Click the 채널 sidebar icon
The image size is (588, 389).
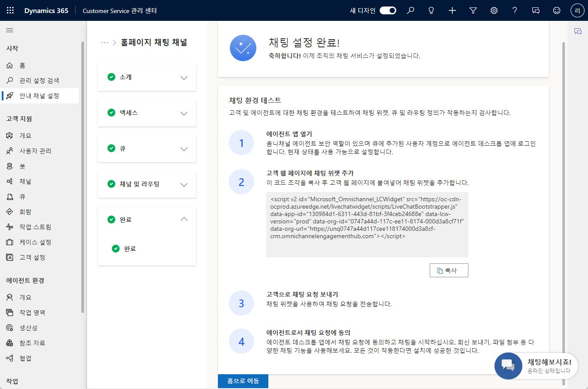pyautogui.click(x=10, y=181)
